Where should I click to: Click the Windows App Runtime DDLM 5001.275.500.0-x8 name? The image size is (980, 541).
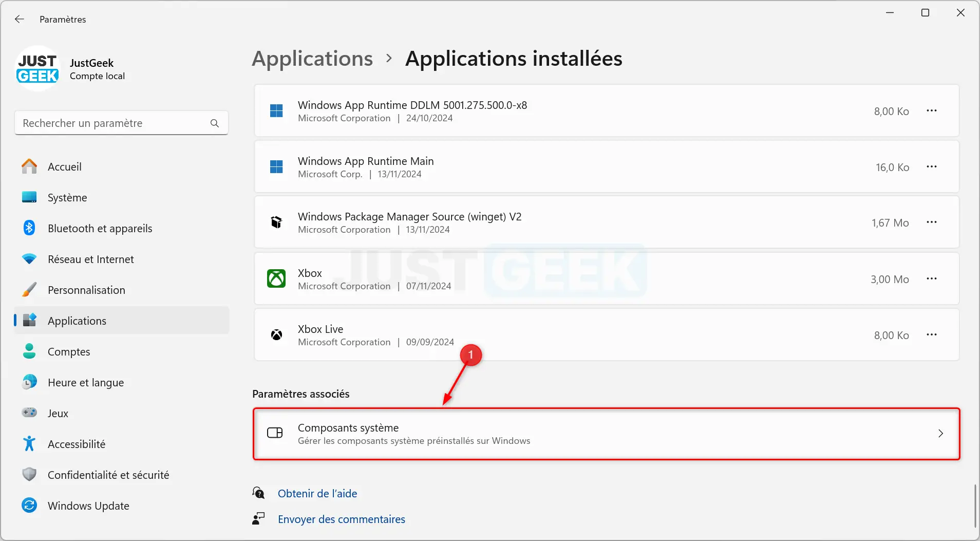(x=412, y=105)
